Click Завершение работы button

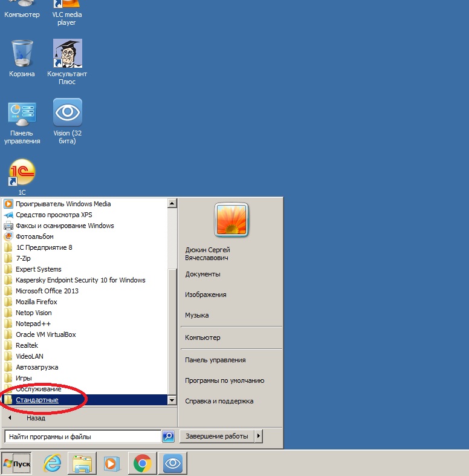217,436
